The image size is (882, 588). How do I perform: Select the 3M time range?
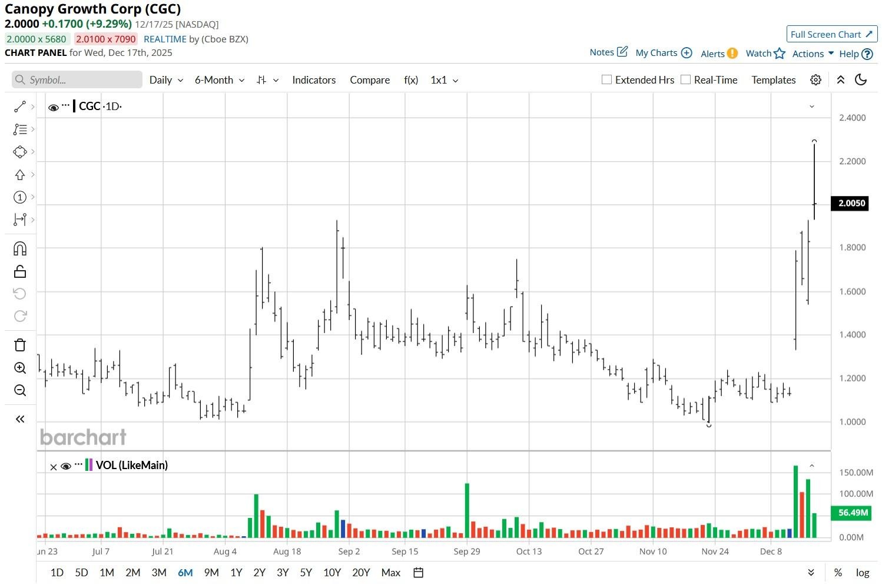[x=159, y=573]
